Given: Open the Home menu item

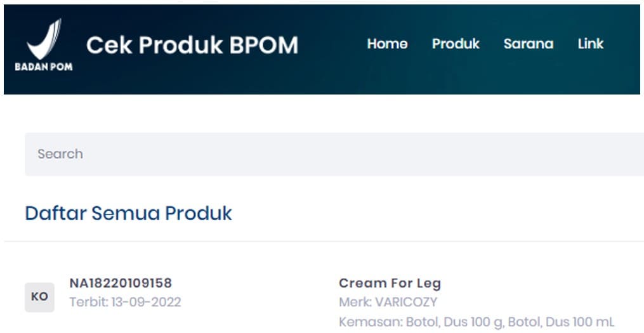Looking at the screenshot, I should click(x=387, y=44).
